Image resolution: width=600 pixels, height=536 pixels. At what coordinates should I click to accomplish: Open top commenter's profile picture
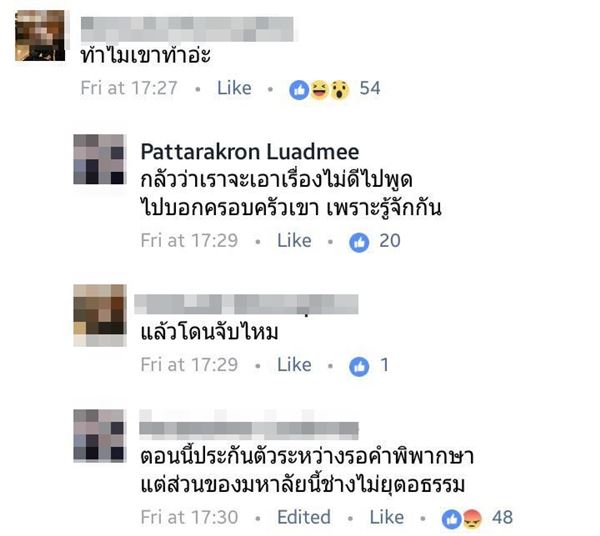click(x=40, y=36)
